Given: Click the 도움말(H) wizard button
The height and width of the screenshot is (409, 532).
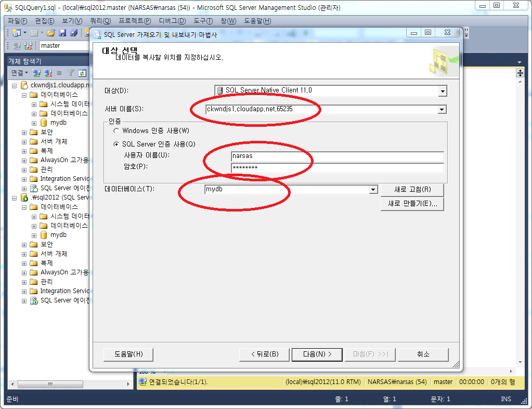Looking at the screenshot, I should pos(128,354).
